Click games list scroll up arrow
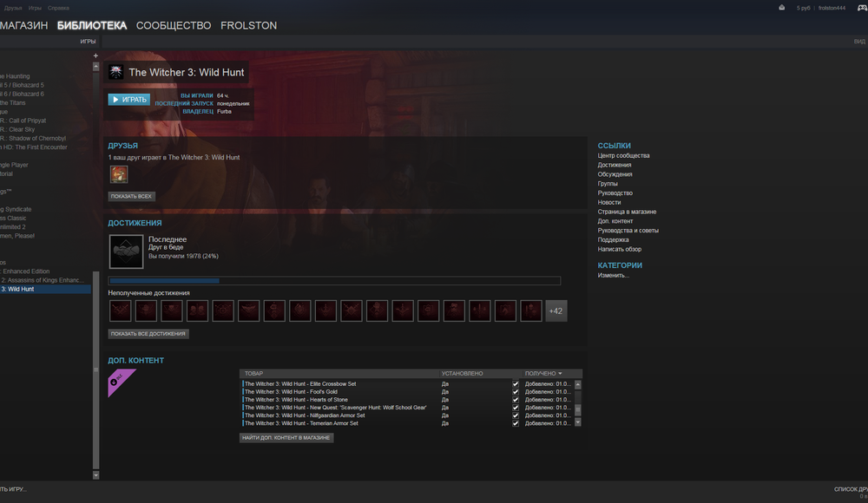 click(95, 67)
